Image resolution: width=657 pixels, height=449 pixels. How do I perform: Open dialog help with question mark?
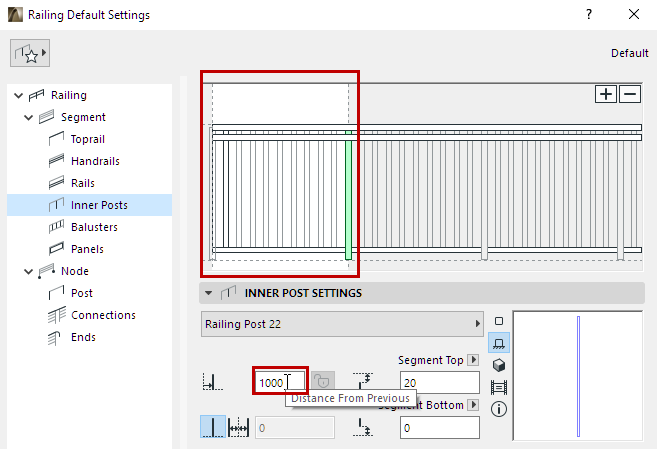[589, 14]
